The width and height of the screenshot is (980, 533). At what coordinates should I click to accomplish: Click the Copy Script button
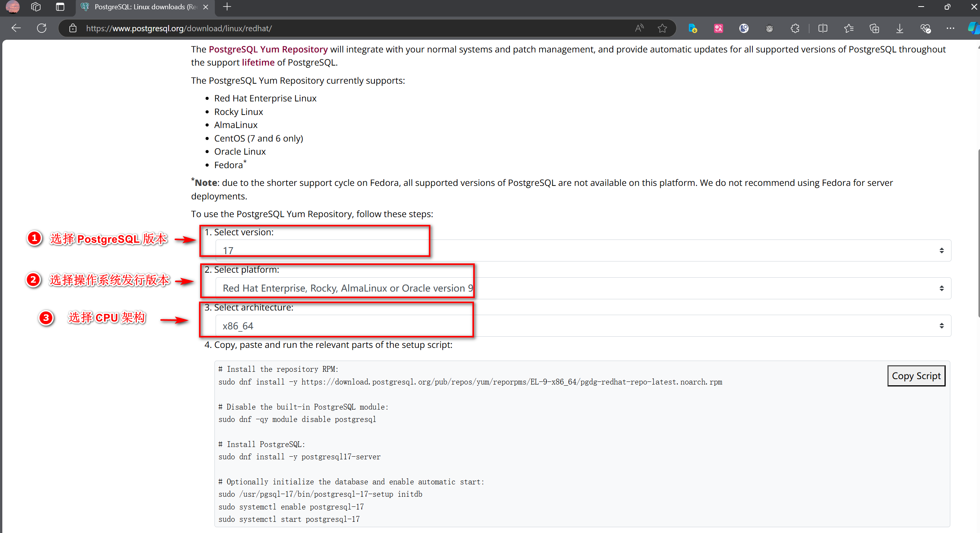(916, 376)
